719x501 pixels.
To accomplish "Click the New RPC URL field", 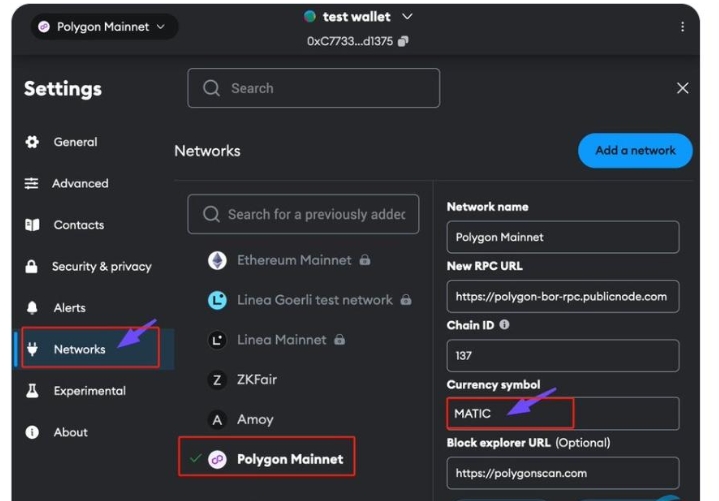I will tap(562, 296).
